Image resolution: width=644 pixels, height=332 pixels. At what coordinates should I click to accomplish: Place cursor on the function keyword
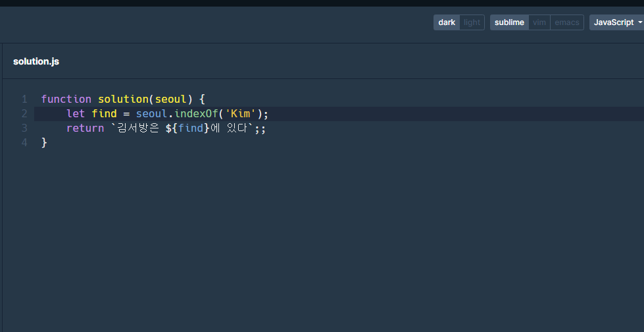coord(66,99)
